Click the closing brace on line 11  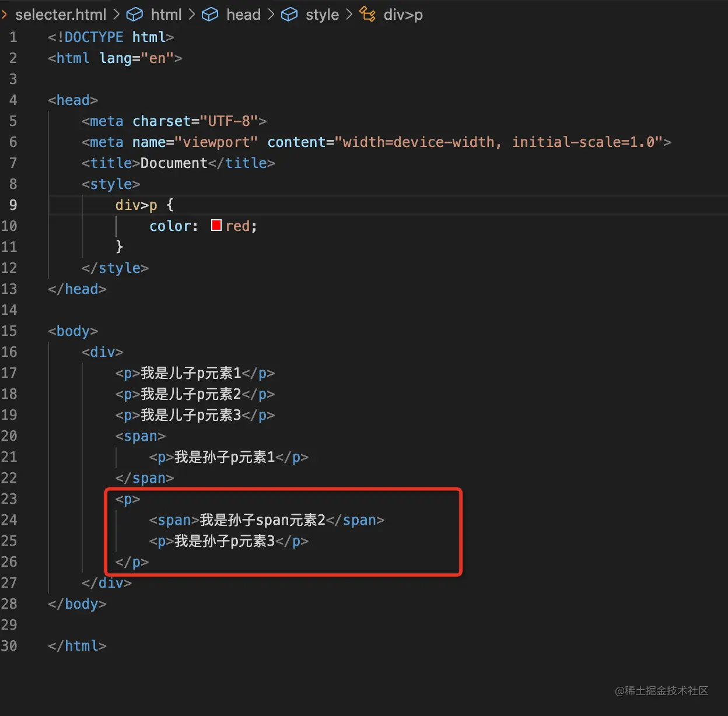coord(120,247)
